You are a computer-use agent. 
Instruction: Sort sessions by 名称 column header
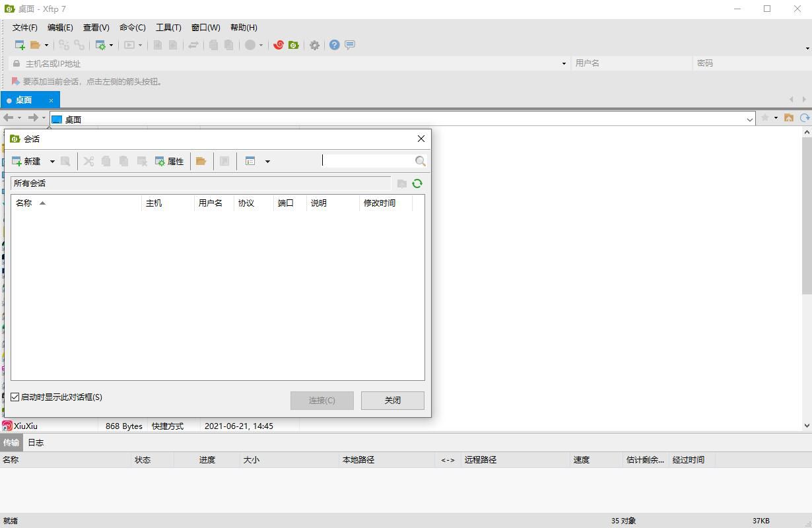coord(76,203)
